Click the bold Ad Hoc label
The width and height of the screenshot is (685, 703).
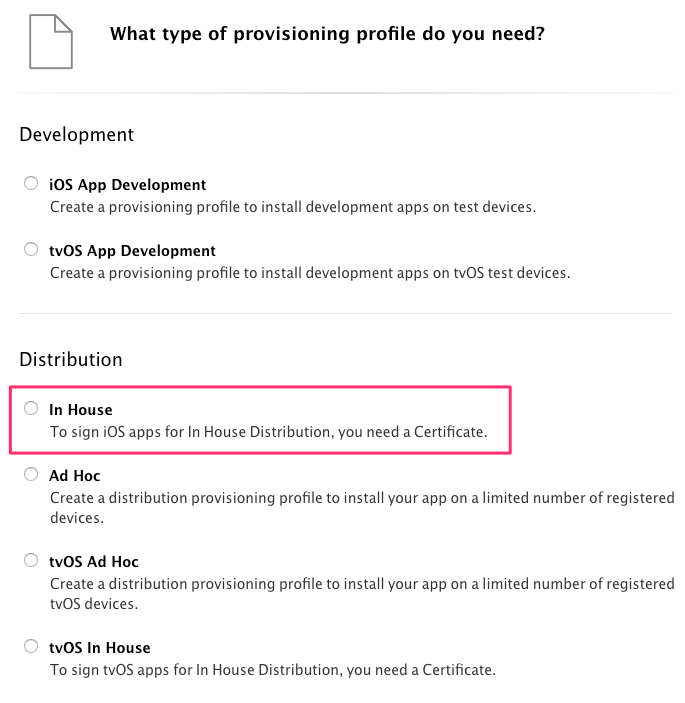(75, 476)
